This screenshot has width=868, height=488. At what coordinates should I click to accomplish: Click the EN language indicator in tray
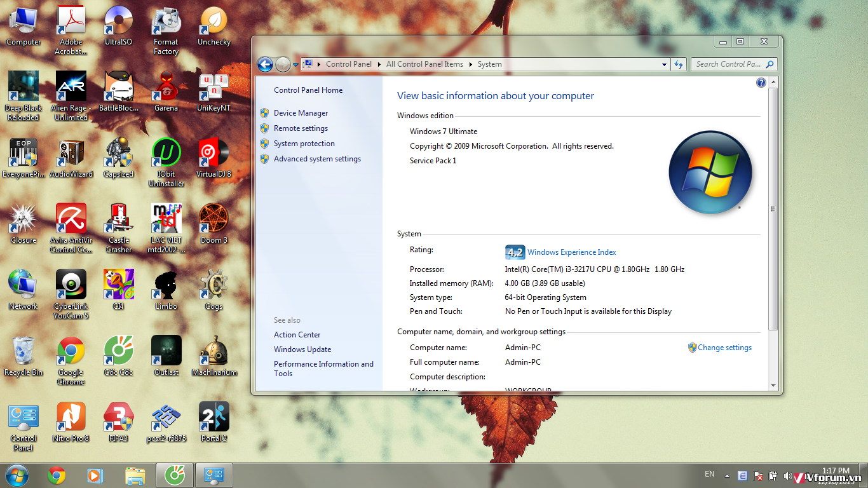point(710,475)
